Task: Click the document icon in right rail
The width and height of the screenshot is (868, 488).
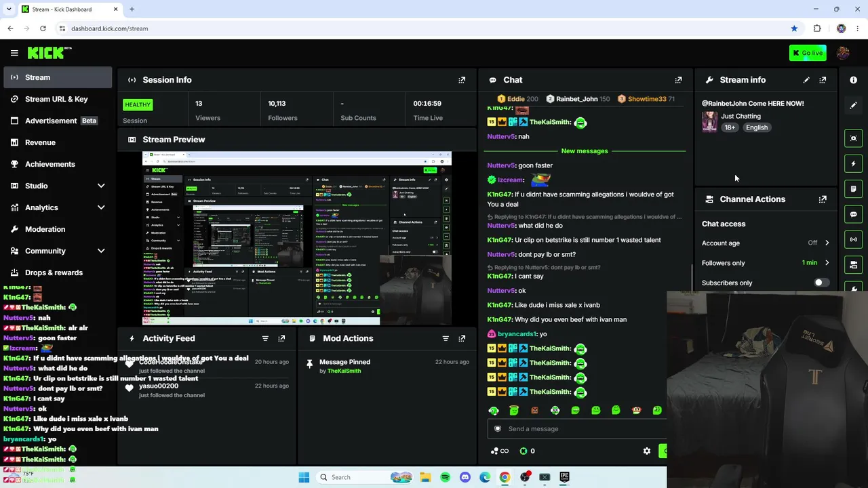Action: click(853, 188)
